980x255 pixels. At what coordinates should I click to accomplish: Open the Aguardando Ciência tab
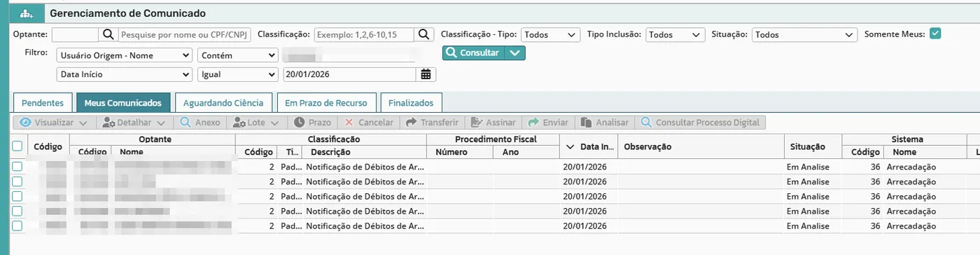pos(223,102)
